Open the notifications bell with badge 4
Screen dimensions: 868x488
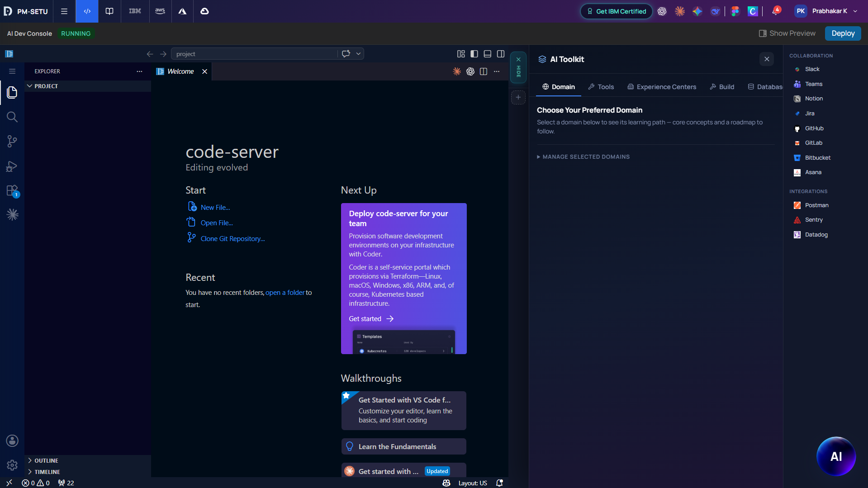coord(776,11)
